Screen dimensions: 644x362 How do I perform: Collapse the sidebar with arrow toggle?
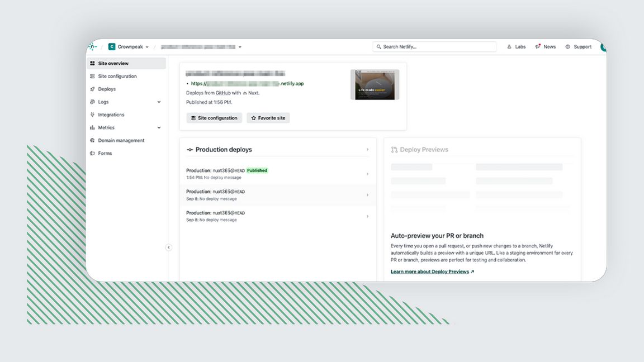coord(168,247)
